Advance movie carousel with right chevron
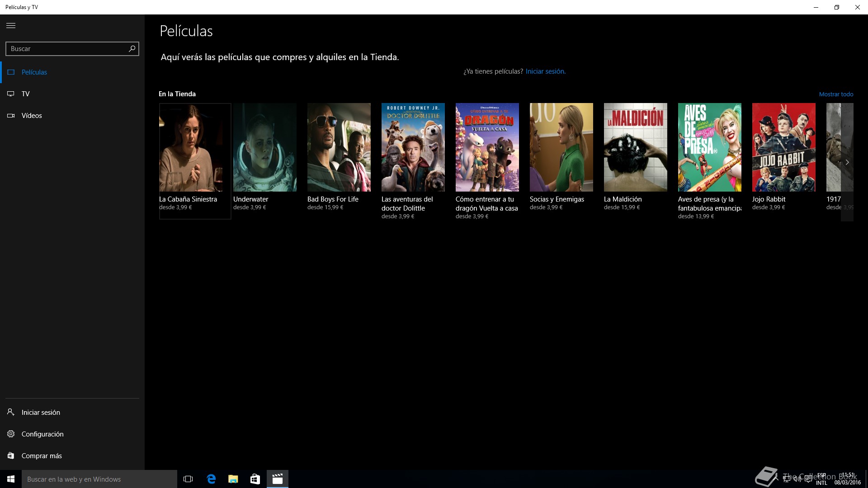This screenshot has height=488, width=868. [x=847, y=162]
